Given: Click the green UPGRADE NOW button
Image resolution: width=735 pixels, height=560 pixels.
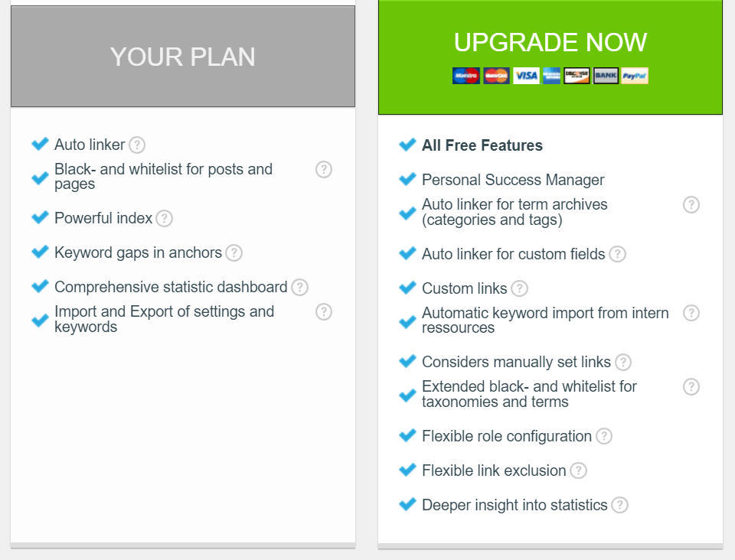Looking at the screenshot, I should (x=550, y=57).
